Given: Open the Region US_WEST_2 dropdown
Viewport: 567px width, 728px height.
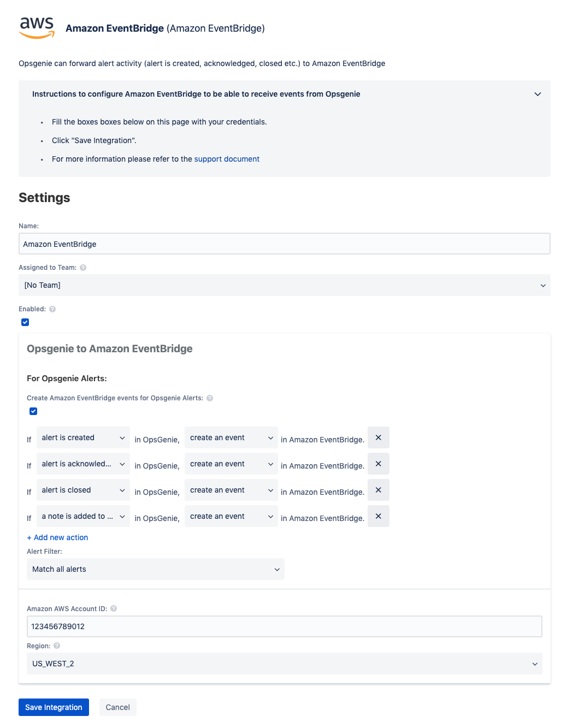Looking at the screenshot, I should (285, 664).
